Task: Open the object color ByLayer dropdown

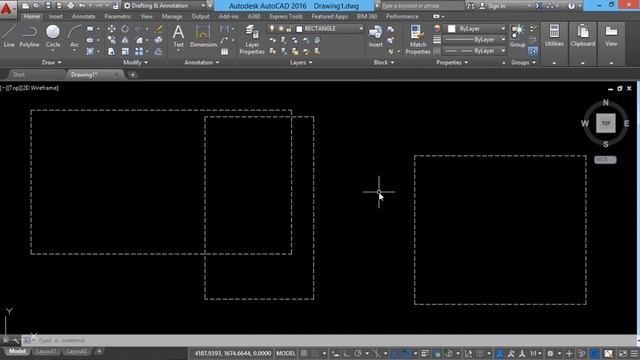Action: point(476,29)
